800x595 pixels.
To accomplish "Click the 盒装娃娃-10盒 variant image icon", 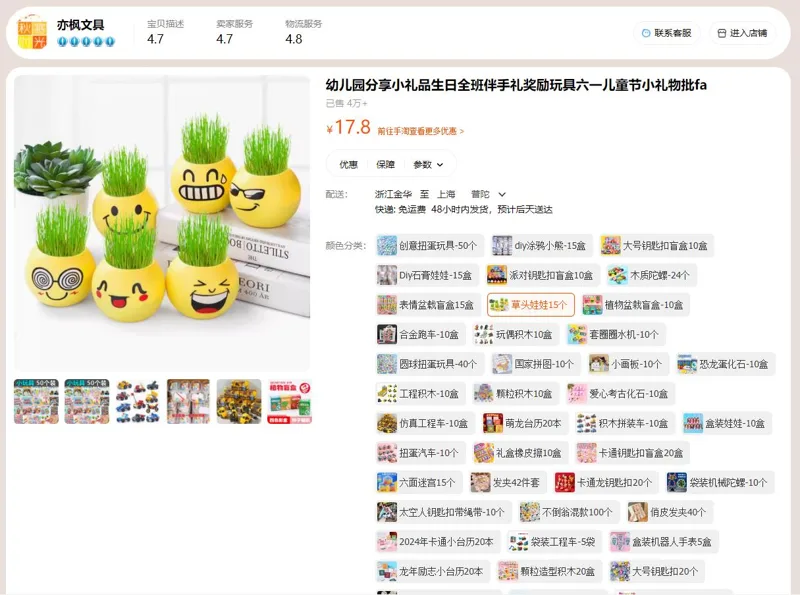I will (x=693, y=424).
